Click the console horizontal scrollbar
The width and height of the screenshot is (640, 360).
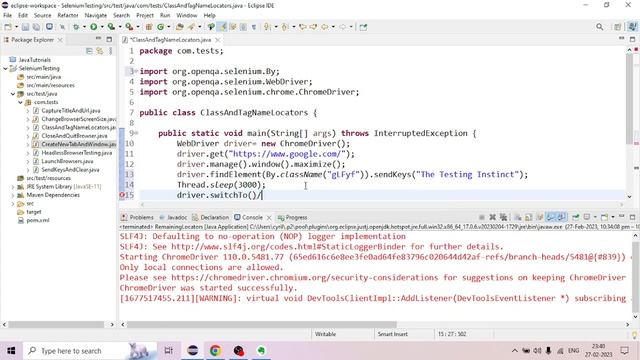pyautogui.click(x=261, y=324)
